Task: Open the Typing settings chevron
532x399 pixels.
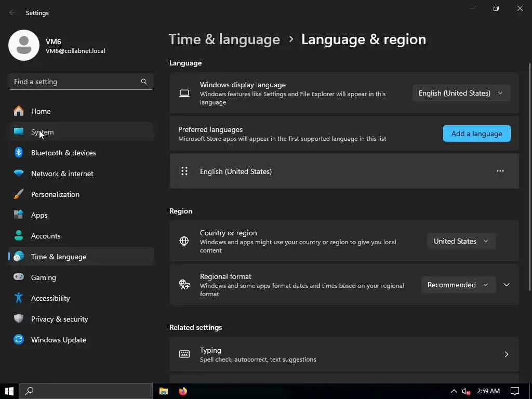Action: (506, 354)
